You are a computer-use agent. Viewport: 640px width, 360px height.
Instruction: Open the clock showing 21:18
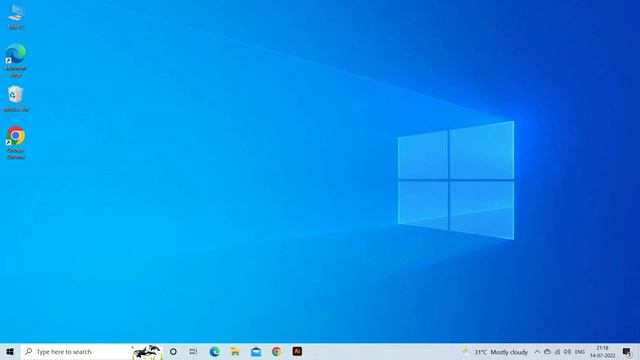click(x=602, y=351)
